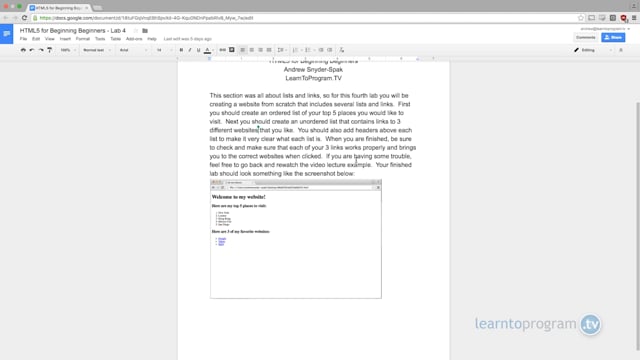Left align the text
640x360 pixels.
tap(243, 50)
